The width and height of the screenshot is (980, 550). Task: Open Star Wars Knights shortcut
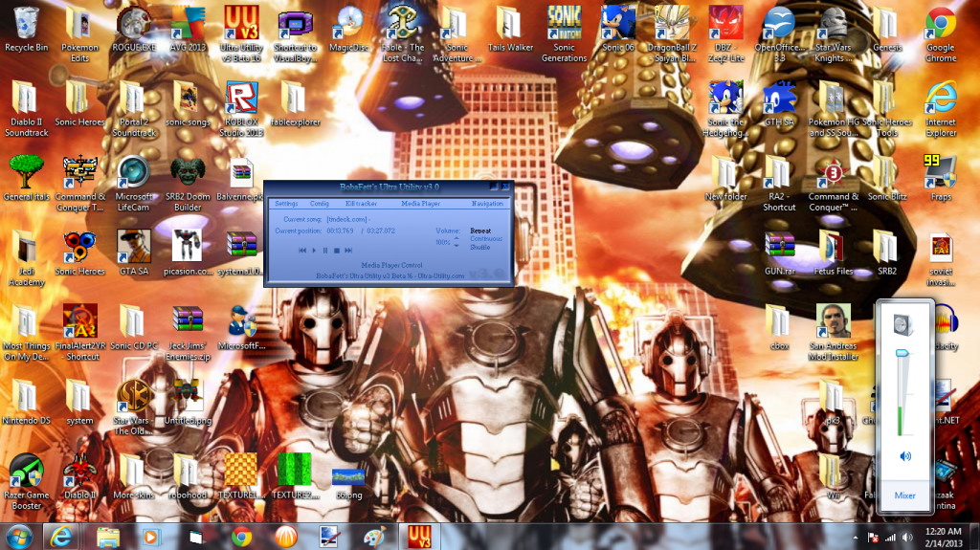(834, 34)
